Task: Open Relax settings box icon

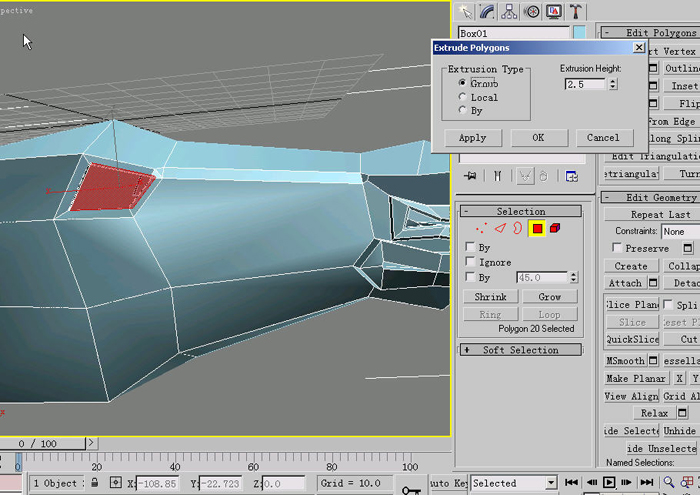Action: click(x=682, y=413)
